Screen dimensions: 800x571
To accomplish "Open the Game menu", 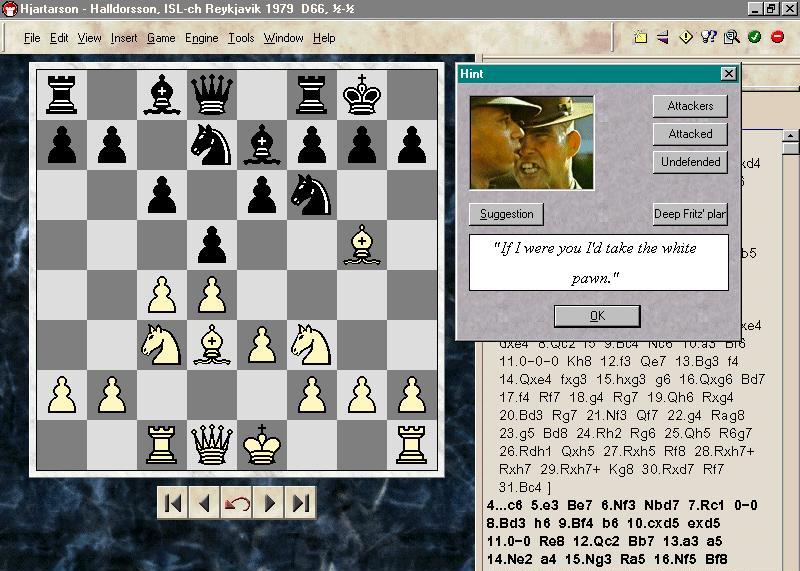I will click(x=161, y=38).
